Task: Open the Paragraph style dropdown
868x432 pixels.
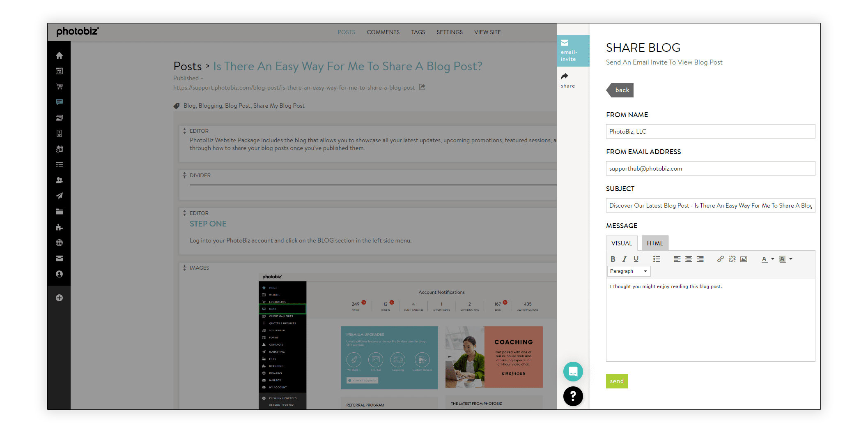Action: point(628,271)
